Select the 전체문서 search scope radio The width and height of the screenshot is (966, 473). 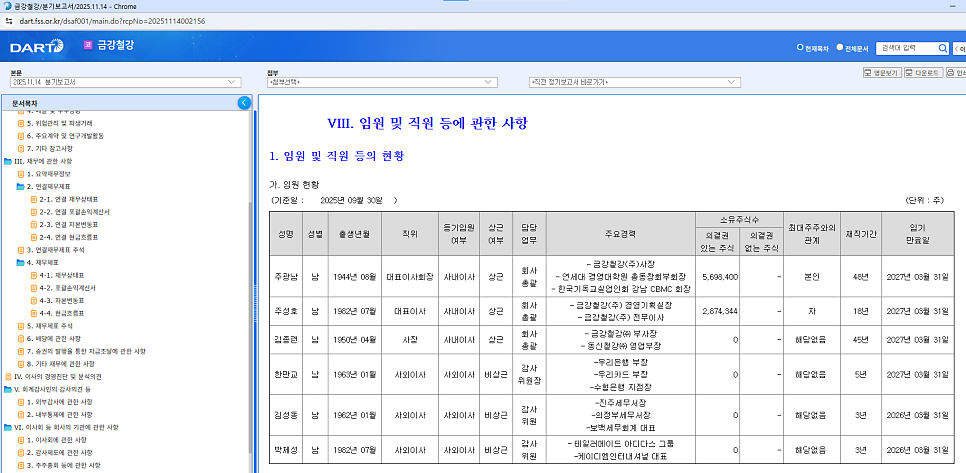pyautogui.click(x=840, y=47)
